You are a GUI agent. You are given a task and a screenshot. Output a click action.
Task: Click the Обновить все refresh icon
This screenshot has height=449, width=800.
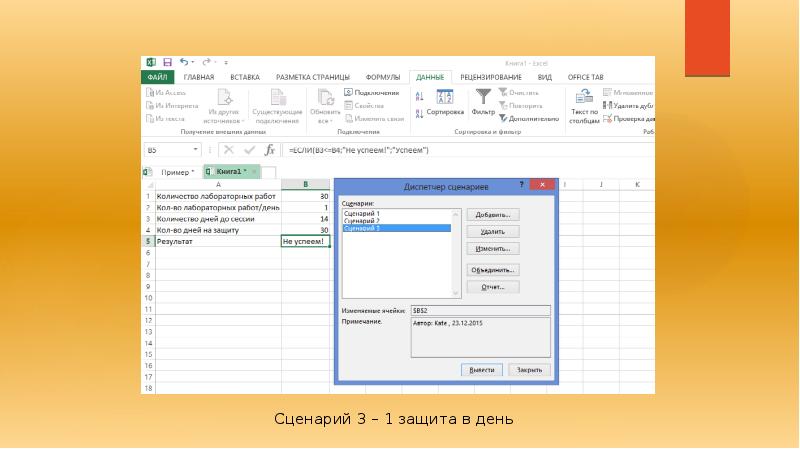click(x=325, y=97)
